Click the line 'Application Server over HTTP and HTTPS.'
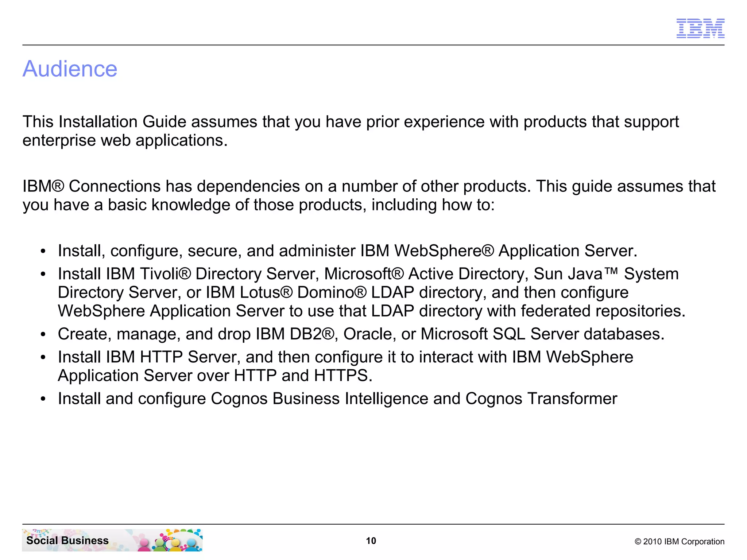 click(215, 376)
